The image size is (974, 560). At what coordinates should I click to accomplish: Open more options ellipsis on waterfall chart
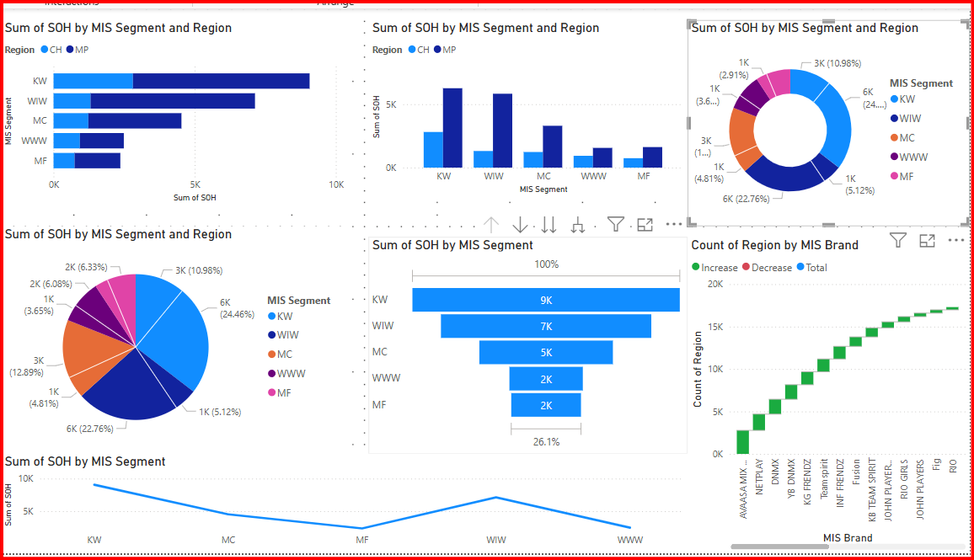(x=955, y=241)
